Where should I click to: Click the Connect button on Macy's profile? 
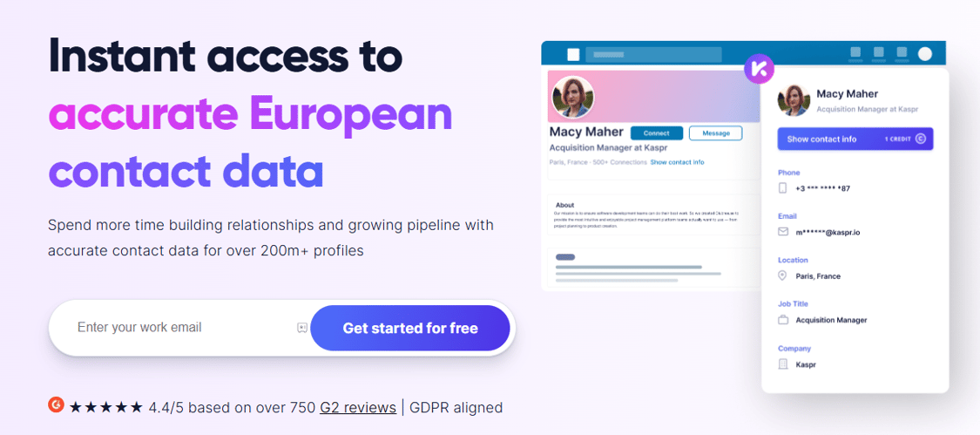(656, 133)
